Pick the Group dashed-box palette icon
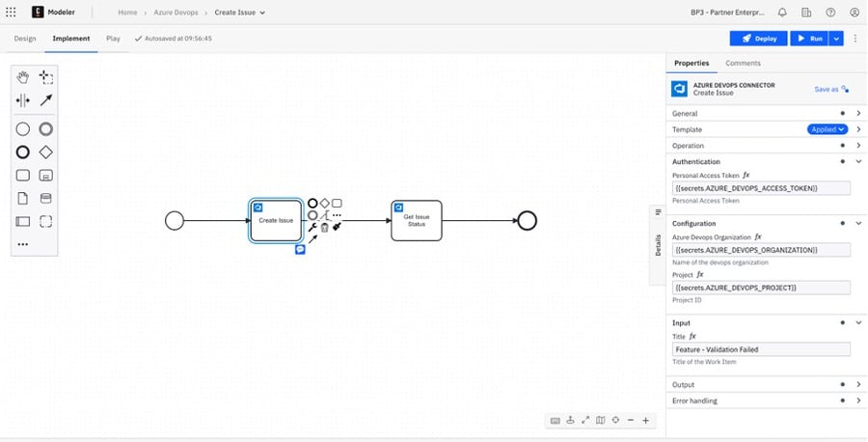Screen dimensions: 868x442 click(46, 222)
